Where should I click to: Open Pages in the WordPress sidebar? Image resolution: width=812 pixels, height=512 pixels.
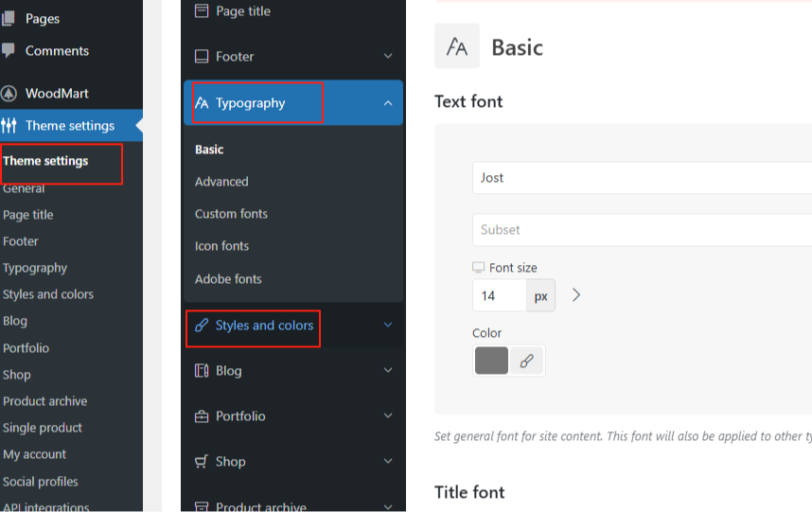tap(43, 19)
